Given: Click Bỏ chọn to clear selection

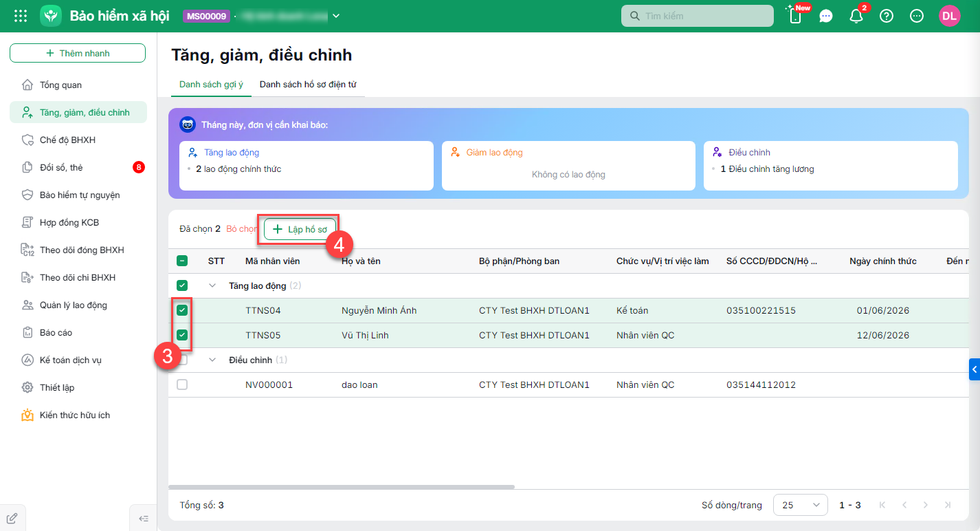Looking at the screenshot, I should coord(241,229).
